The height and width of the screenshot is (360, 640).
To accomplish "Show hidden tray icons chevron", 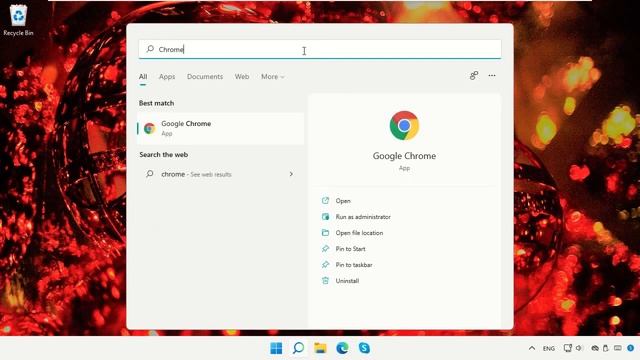I will point(531,348).
